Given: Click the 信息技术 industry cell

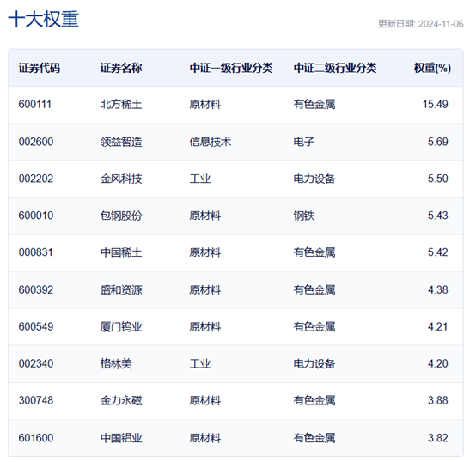Looking at the screenshot, I should 211,142.
